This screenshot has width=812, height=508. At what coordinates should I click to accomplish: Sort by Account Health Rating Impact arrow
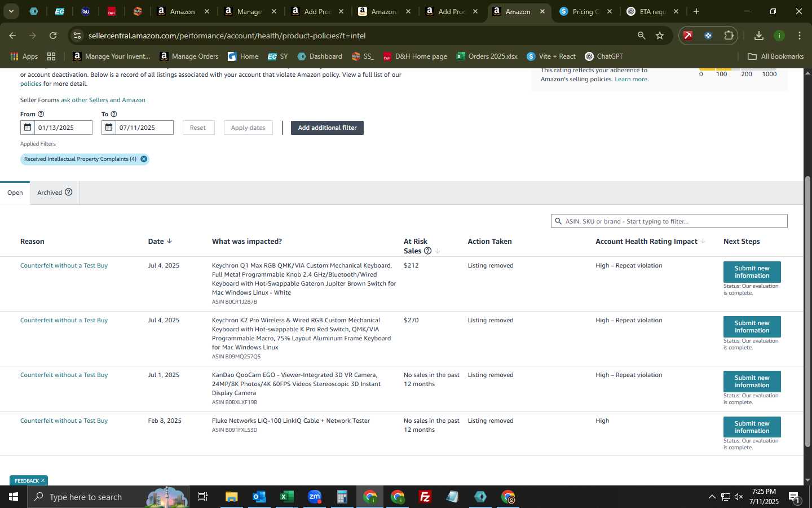[x=703, y=242]
